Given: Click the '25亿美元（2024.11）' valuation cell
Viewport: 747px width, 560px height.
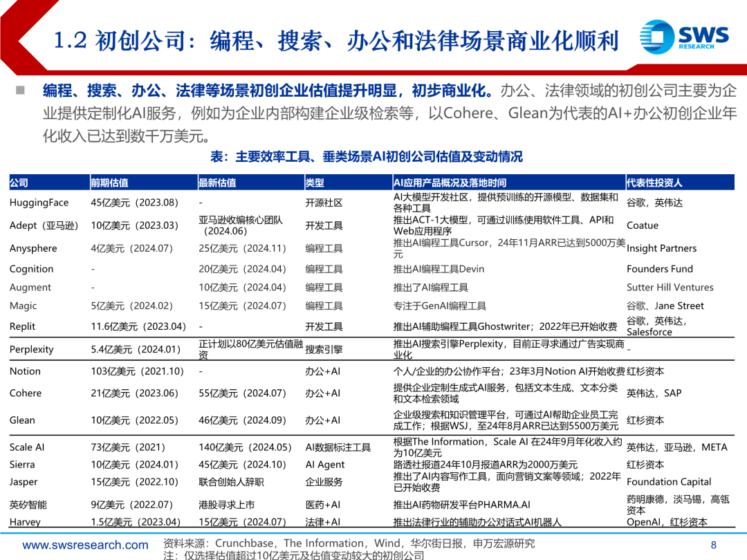Looking at the screenshot, I should point(243,248).
